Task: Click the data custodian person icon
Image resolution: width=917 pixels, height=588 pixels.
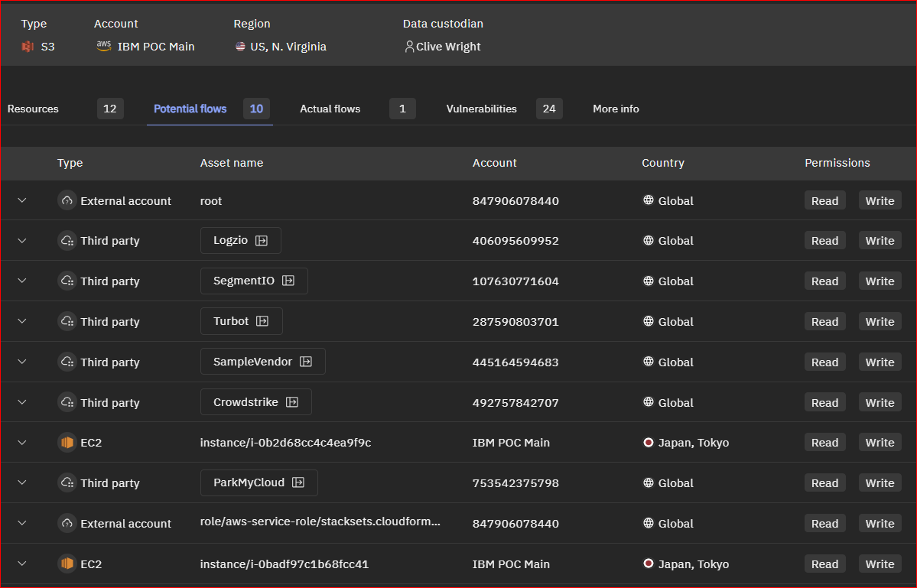Action: (409, 47)
